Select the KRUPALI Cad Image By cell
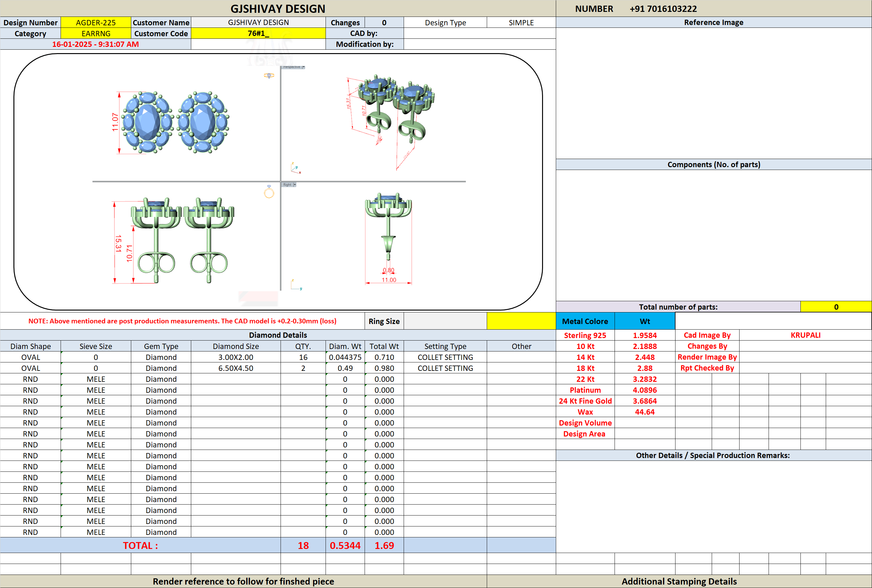Image resolution: width=872 pixels, height=588 pixels. coord(805,335)
